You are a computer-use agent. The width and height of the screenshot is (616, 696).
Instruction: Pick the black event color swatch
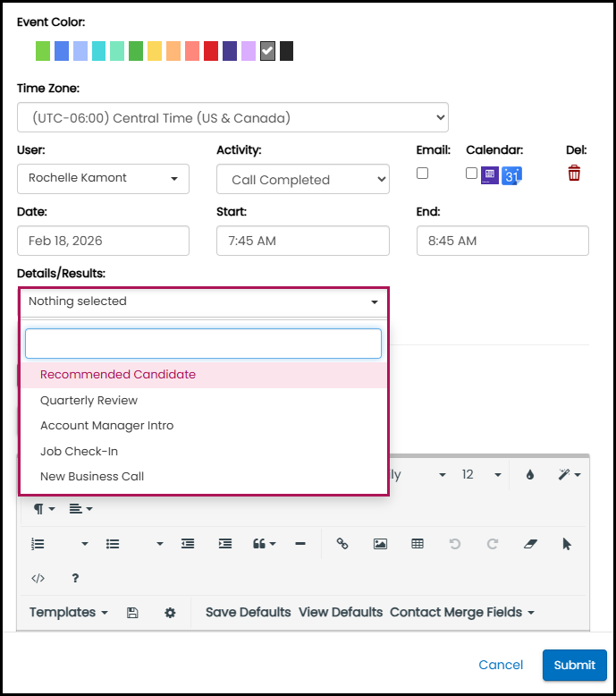click(286, 51)
